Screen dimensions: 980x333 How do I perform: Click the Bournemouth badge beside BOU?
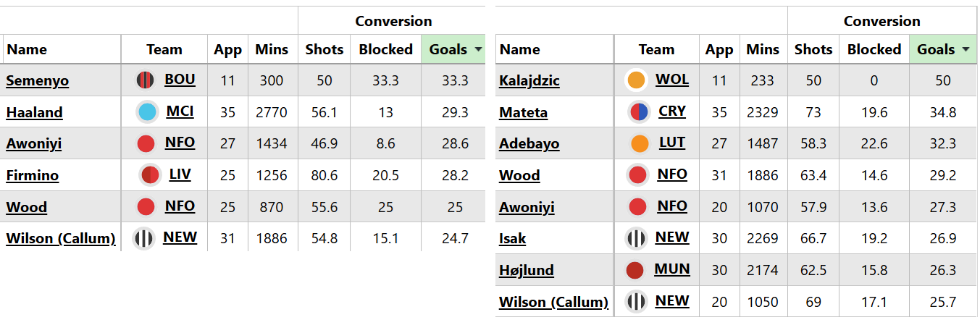pyautogui.click(x=146, y=80)
